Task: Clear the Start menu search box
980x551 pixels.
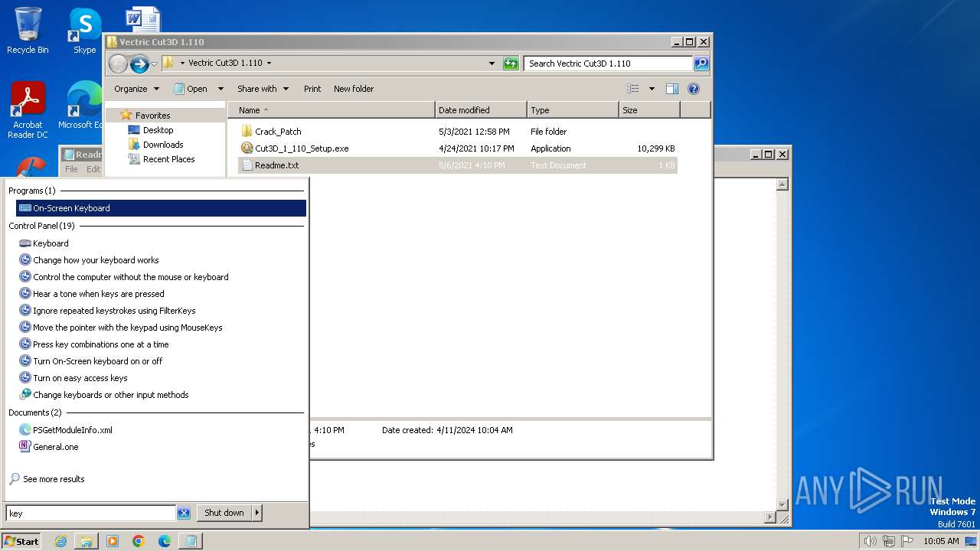Action: tap(184, 514)
